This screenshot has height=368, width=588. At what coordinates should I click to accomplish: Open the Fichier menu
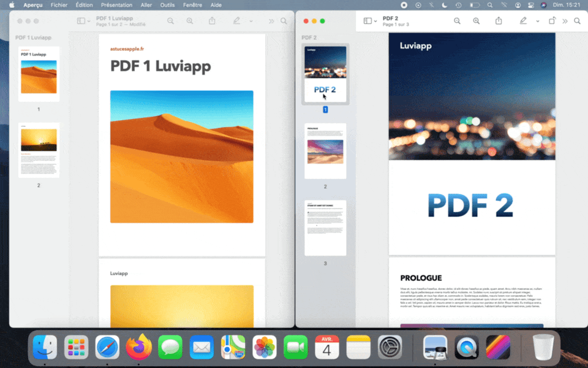click(x=58, y=5)
